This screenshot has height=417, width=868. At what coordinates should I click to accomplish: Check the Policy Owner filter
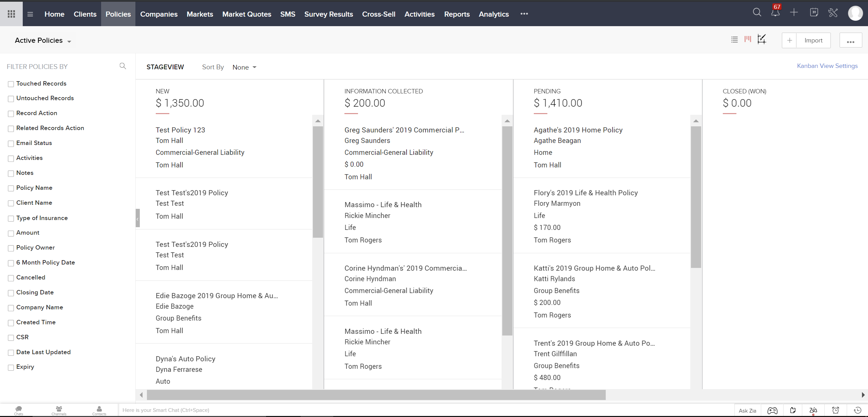click(x=11, y=248)
